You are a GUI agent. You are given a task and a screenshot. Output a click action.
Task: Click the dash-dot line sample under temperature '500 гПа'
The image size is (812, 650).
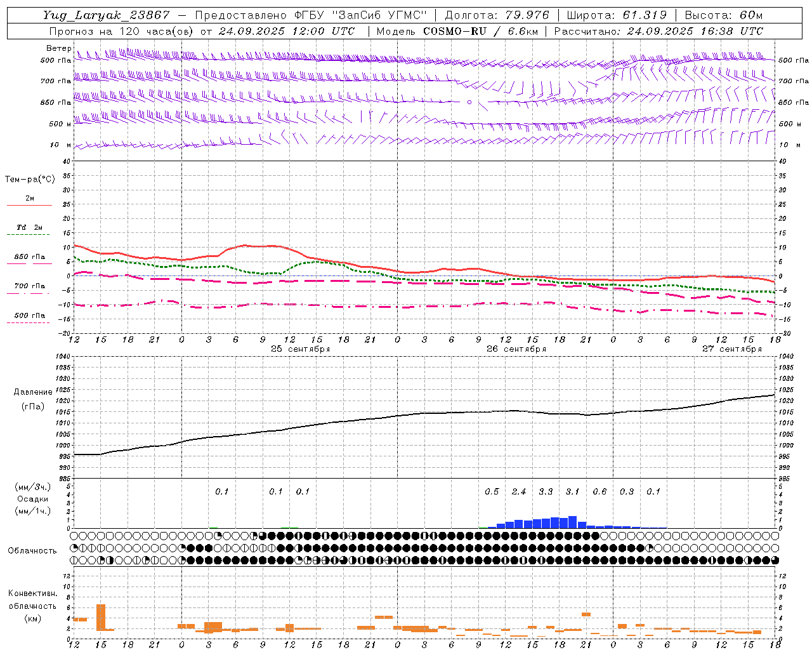click(28, 322)
